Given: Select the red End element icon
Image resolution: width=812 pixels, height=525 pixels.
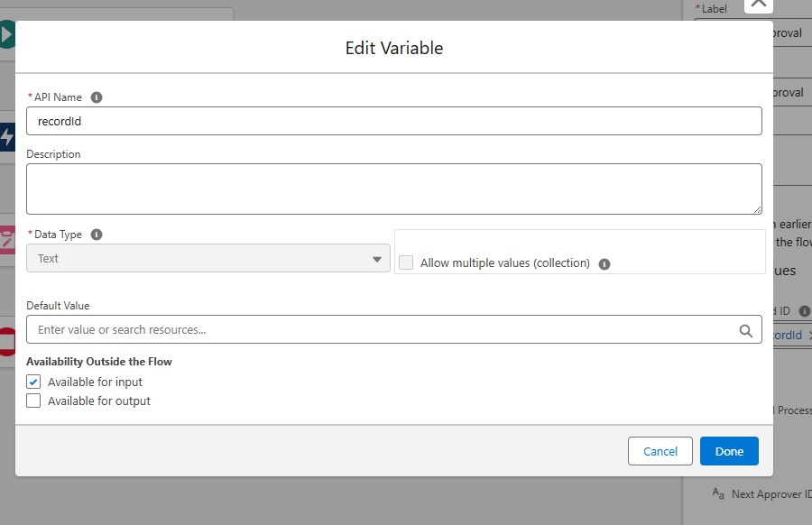Looking at the screenshot, I should click(x=7, y=342).
